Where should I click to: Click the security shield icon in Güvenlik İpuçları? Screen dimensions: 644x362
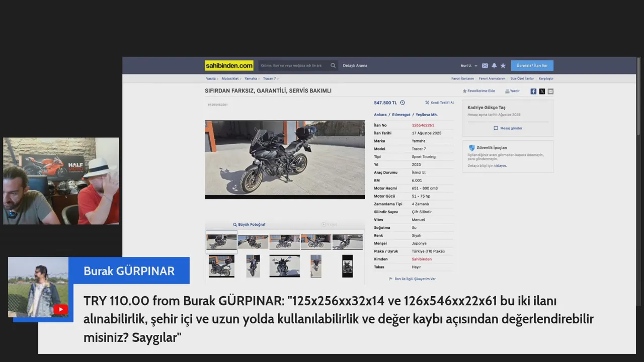[471, 148]
